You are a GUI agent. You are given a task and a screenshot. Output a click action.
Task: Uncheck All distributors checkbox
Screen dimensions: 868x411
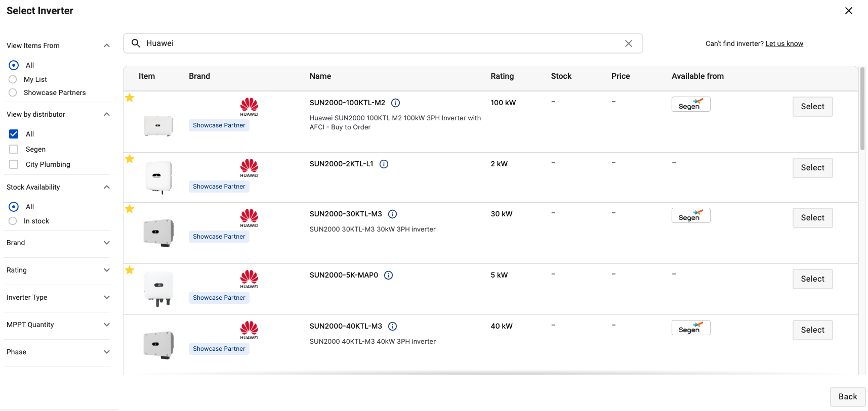click(x=14, y=134)
